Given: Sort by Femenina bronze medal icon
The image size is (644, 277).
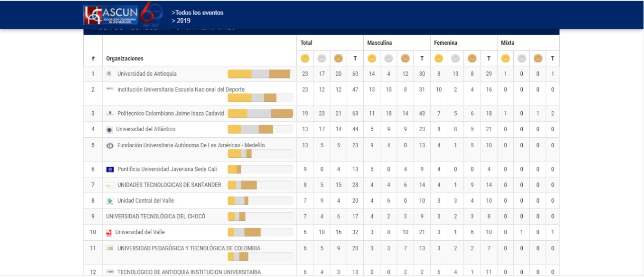Looking at the screenshot, I should point(472,58).
